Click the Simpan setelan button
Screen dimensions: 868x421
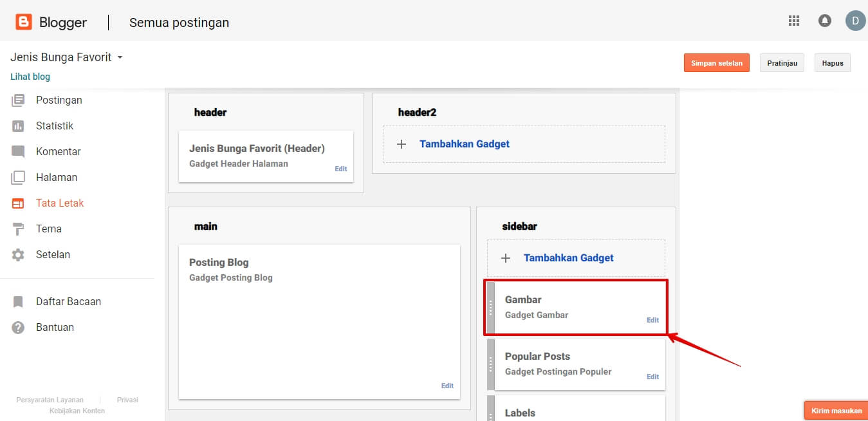click(716, 62)
